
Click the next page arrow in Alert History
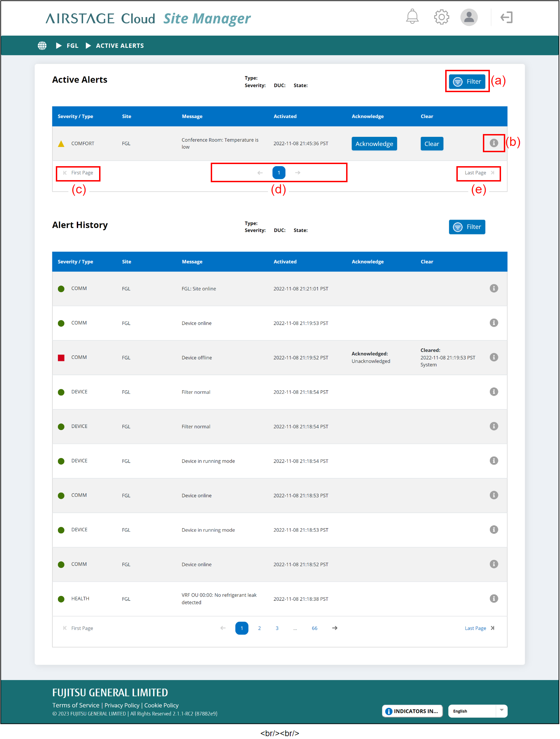(335, 628)
